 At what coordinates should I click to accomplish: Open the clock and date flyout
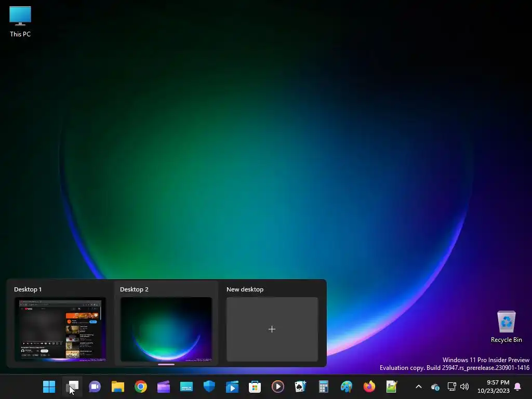pyautogui.click(x=494, y=387)
